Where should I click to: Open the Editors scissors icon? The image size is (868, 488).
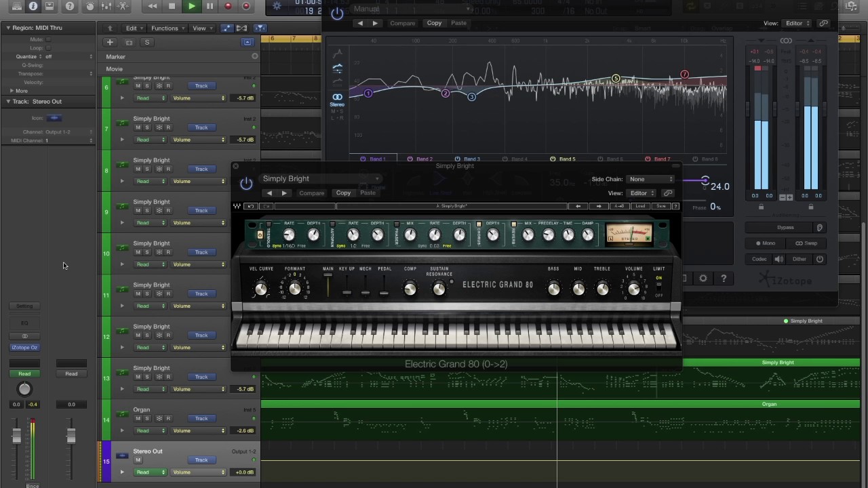tap(123, 6)
